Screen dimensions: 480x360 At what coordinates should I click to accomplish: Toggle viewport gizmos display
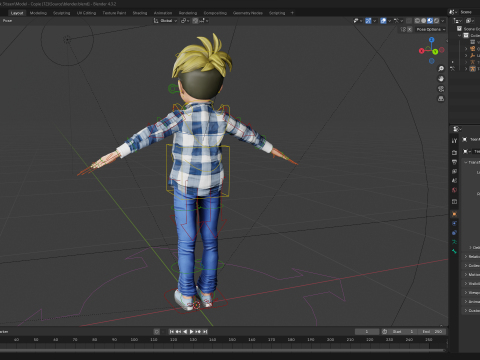point(368,21)
